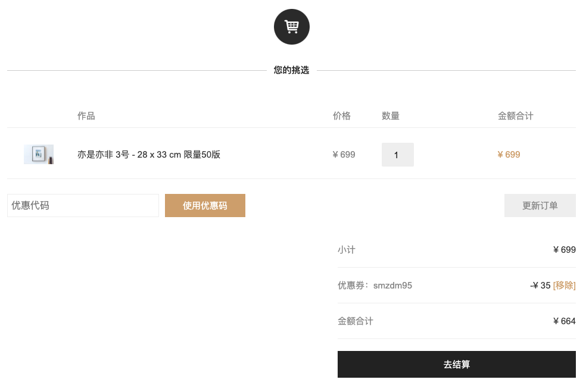586x392 pixels.
Task: Click the 价格 column header
Action: point(342,116)
